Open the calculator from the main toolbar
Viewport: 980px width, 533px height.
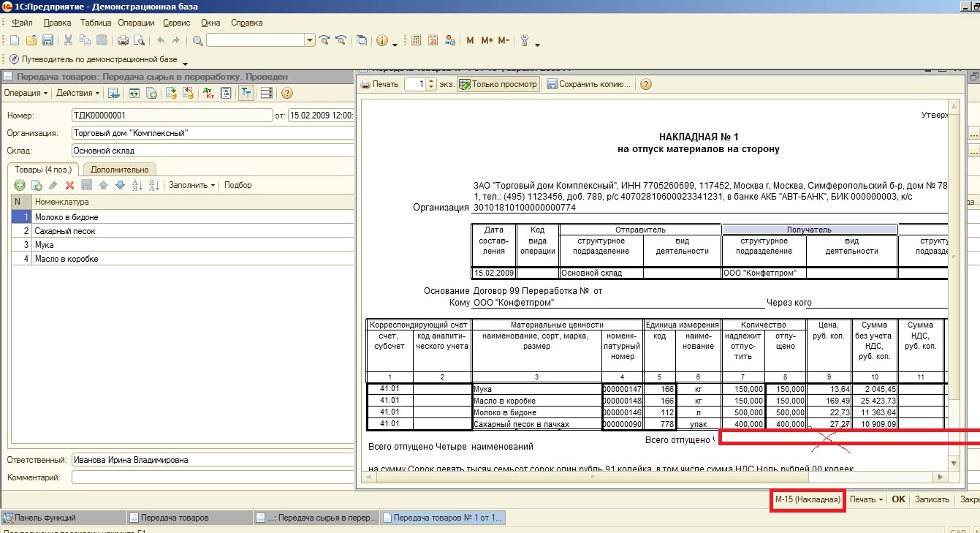[416, 40]
